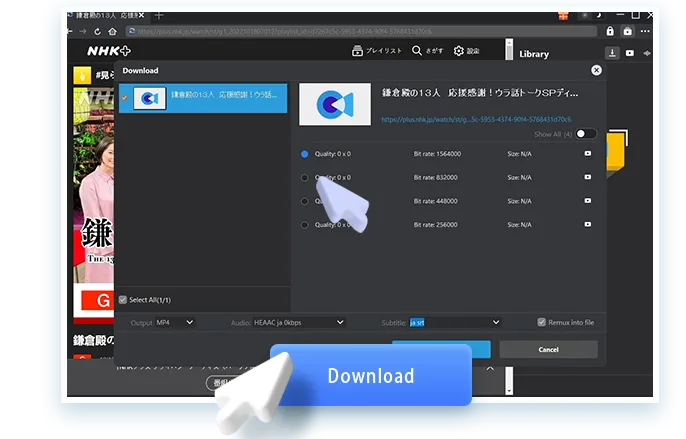The image size is (686, 439).
Task: Select the Bit rate 448000 quality option
Action: click(x=304, y=201)
